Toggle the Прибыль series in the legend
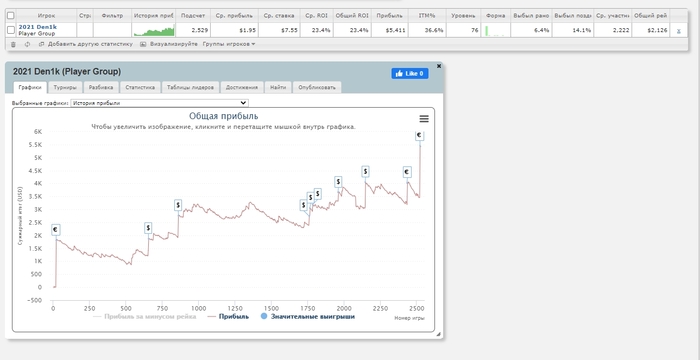 tap(228, 316)
